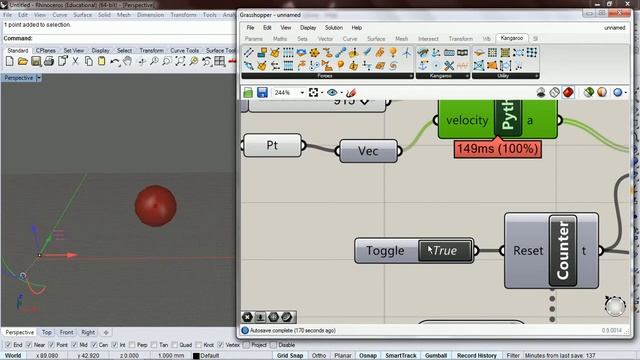The height and width of the screenshot is (360, 640).
Task: Toggle the Mid osnap checkbox
Action: coord(74,345)
